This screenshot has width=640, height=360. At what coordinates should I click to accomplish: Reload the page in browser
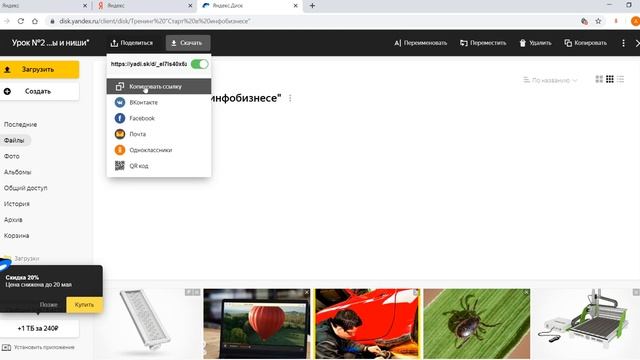pyautogui.click(x=21, y=21)
